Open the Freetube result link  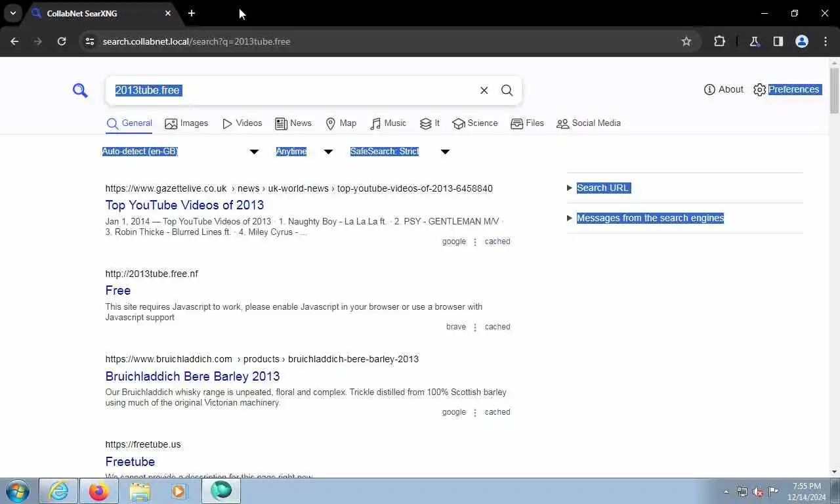(130, 462)
